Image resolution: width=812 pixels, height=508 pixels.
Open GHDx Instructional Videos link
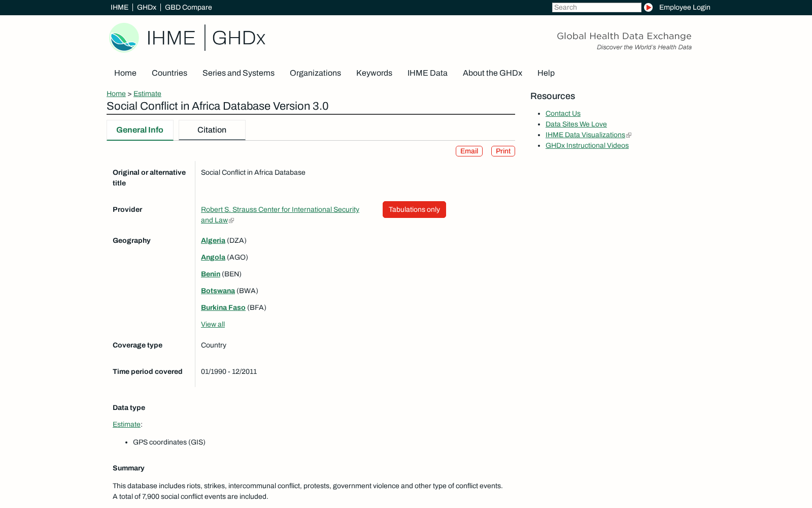click(x=587, y=145)
